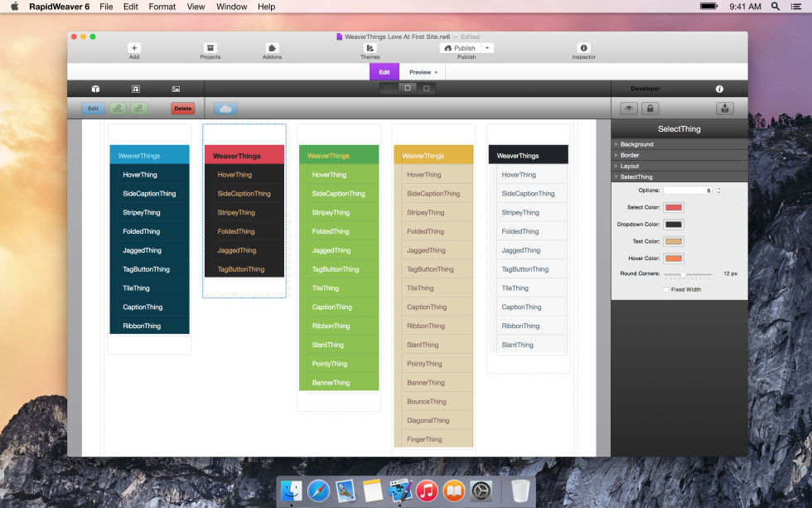Click the green link button beside Edit
The height and width of the screenshot is (508, 812).
click(x=118, y=109)
